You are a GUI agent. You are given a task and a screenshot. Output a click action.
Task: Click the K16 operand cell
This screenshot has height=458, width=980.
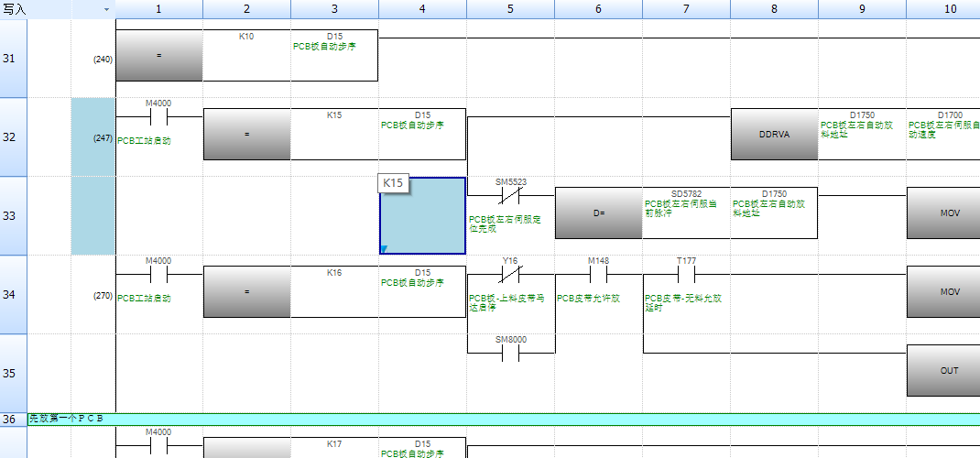click(x=334, y=291)
